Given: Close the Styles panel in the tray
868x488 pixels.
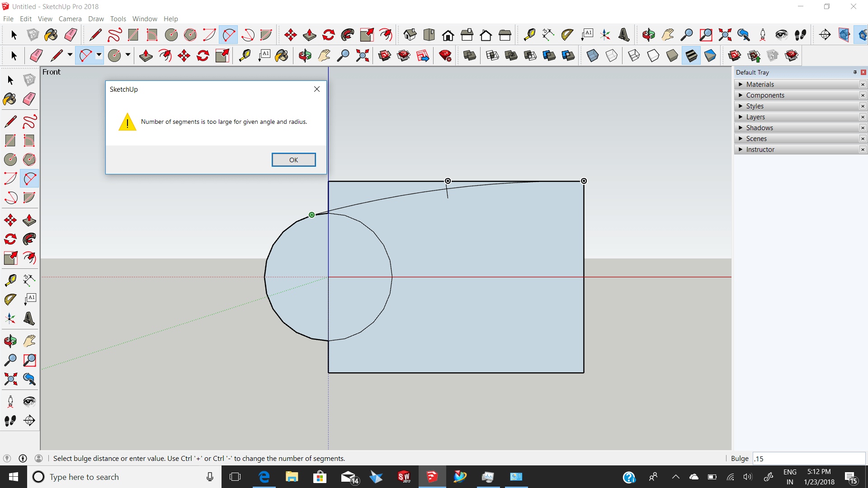Looking at the screenshot, I should click(863, 106).
